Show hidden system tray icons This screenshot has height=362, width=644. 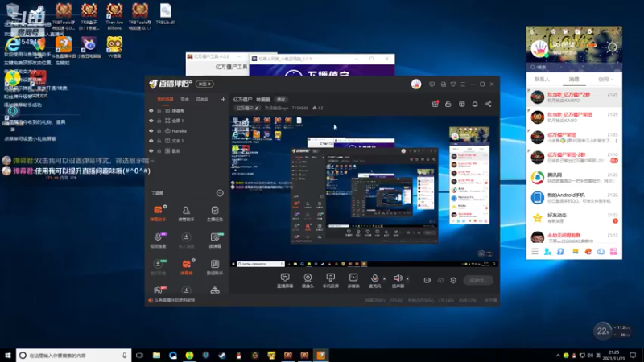click(558, 356)
